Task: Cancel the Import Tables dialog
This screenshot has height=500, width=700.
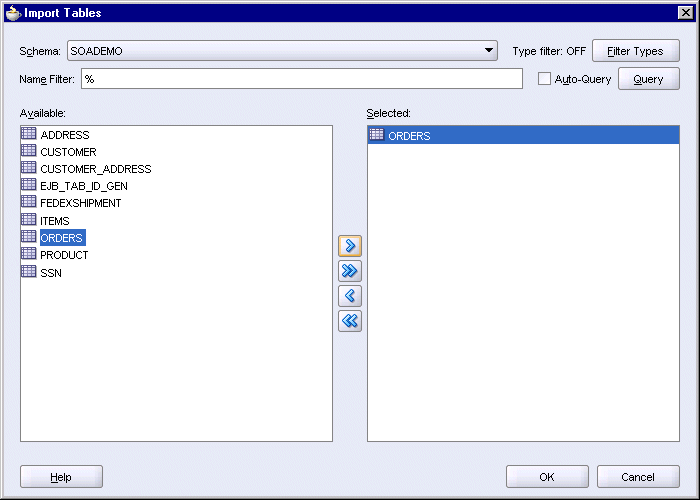Action: pyautogui.click(x=638, y=477)
